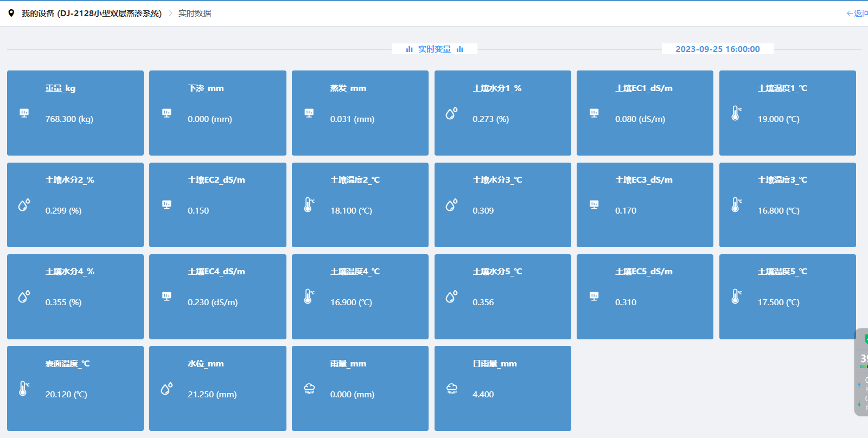Image resolution: width=868 pixels, height=438 pixels.
Task: Click the bar chart icon left of 实时变量
Action: (409, 49)
